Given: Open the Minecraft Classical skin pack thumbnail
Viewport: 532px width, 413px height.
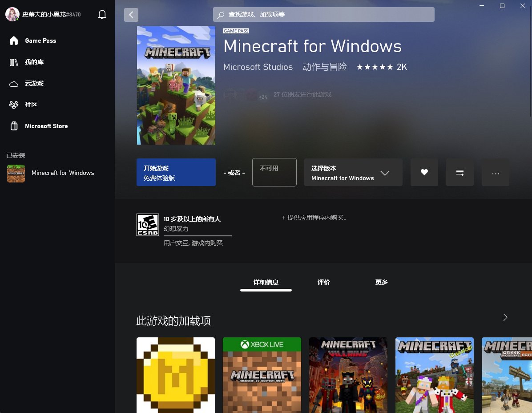Looking at the screenshot, I should click(435, 375).
